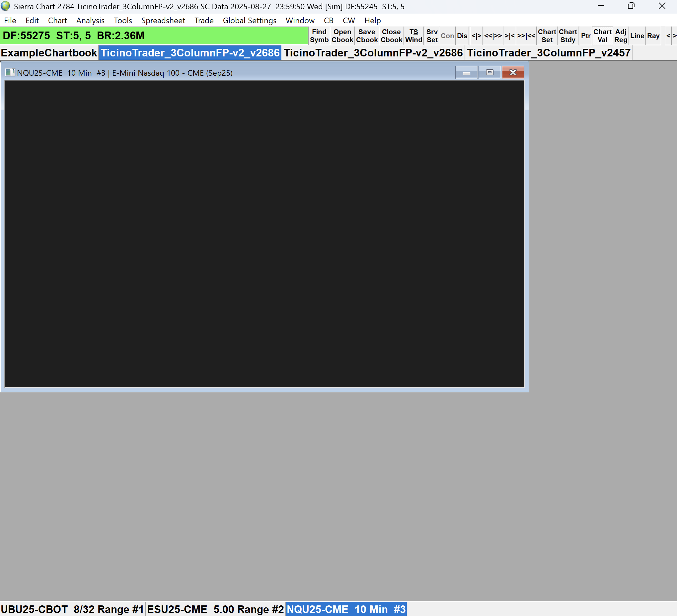Click the Close Cbook toolbar button
Image resolution: width=677 pixels, height=616 pixels.
[x=391, y=36]
